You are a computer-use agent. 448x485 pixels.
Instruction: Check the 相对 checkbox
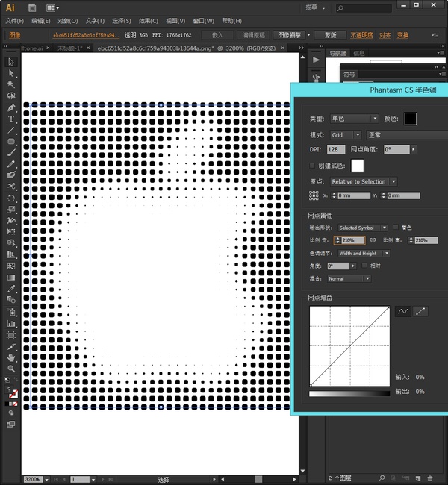pyautogui.click(x=364, y=266)
